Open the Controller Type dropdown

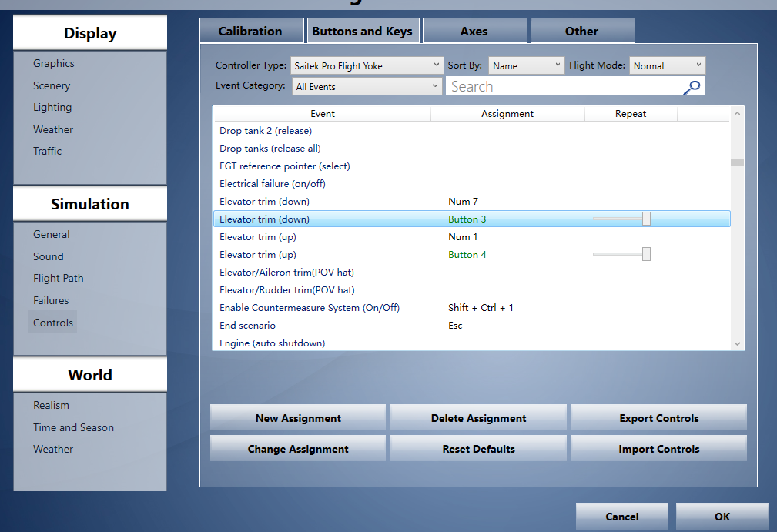pyautogui.click(x=367, y=66)
